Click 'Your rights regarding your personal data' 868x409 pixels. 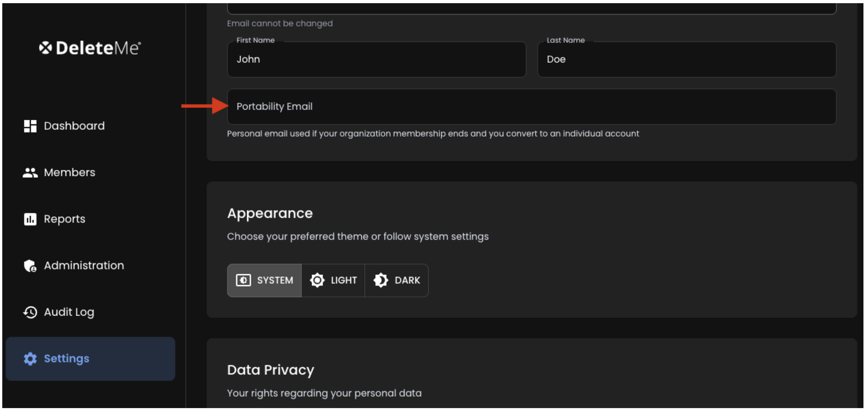324,393
